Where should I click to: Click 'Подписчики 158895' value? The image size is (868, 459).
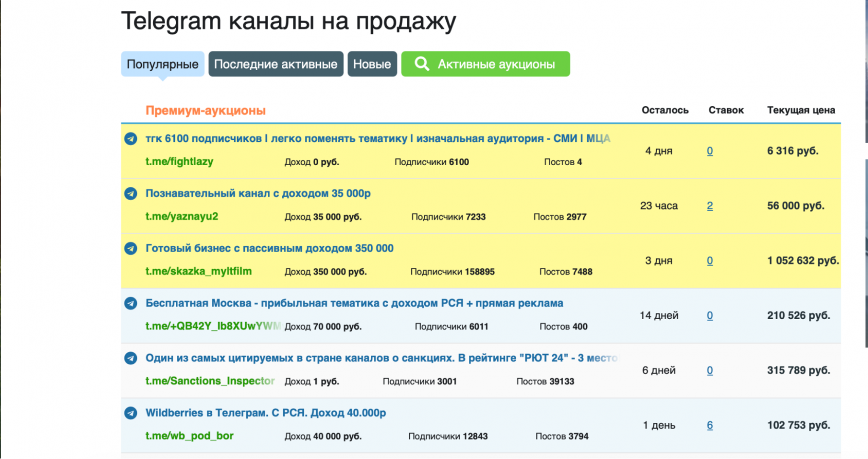coord(453,272)
